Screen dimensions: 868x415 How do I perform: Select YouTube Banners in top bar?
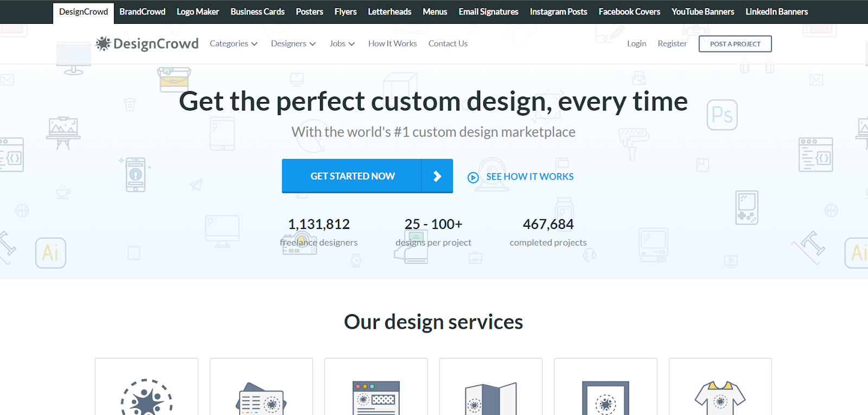click(x=703, y=12)
